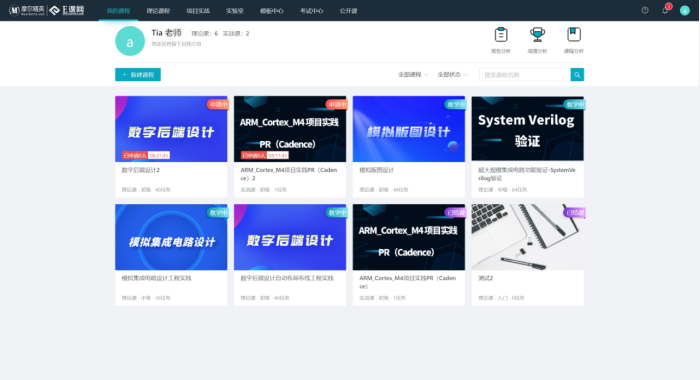Open the 测试2 laptop photo thumbnail
This screenshot has height=380, width=700.
click(x=527, y=237)
